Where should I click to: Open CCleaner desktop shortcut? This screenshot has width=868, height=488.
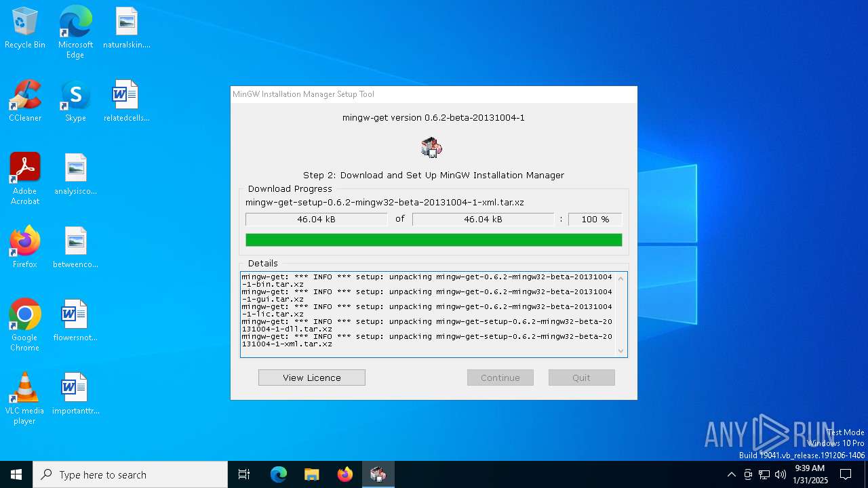coord(25,102)
